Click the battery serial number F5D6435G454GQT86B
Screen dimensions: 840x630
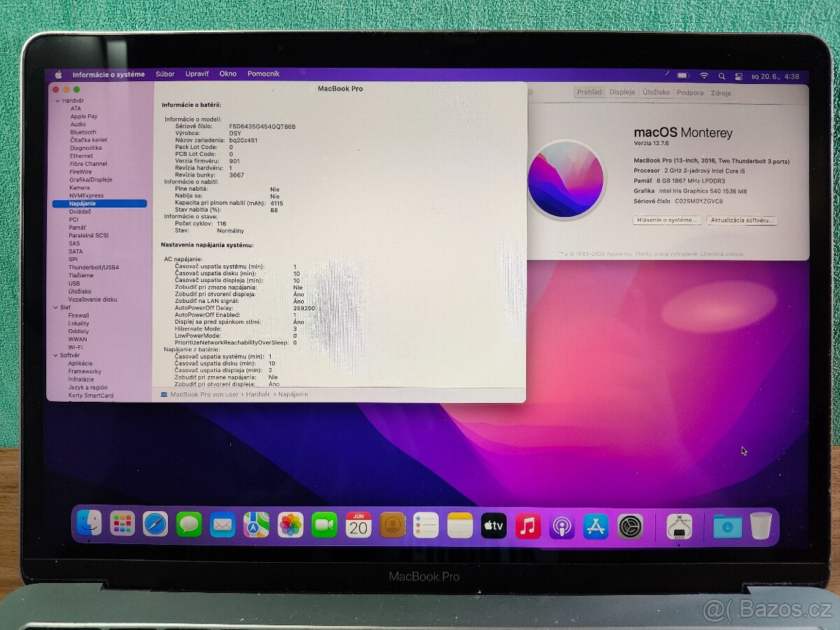262,127
